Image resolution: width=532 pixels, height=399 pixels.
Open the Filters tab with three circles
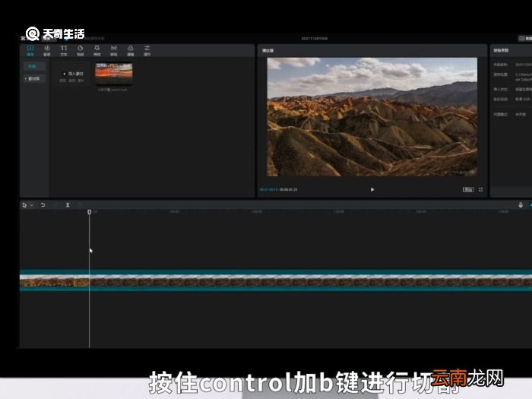130,51
